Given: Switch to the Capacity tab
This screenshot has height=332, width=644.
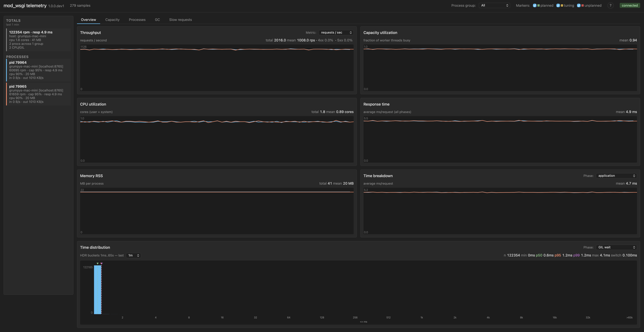Looking at the screenshot, I should click(x=112, y=20).
